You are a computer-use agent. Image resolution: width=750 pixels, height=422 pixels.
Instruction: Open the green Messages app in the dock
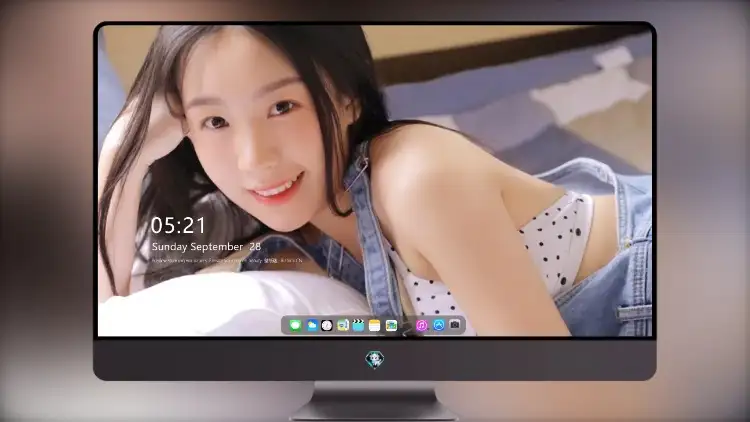click(295, 326)
